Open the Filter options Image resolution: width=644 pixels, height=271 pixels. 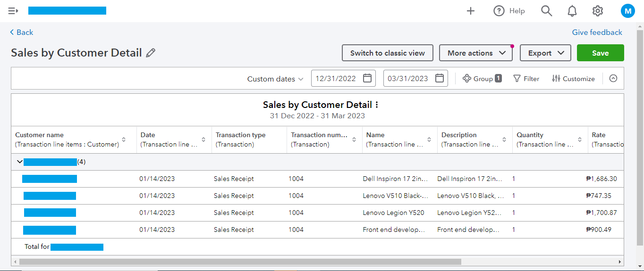(526, 79)
